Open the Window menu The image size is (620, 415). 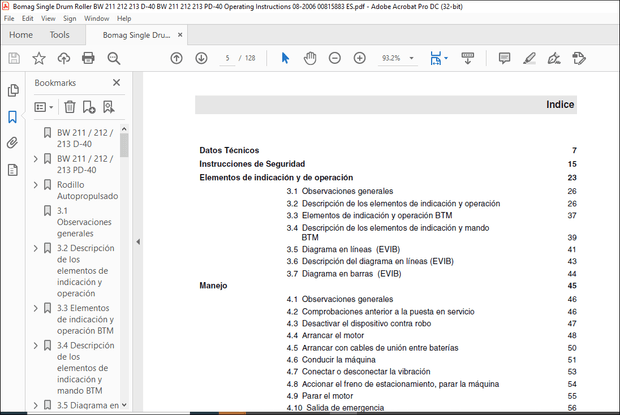pyautogui.click(x=96, y=19)
